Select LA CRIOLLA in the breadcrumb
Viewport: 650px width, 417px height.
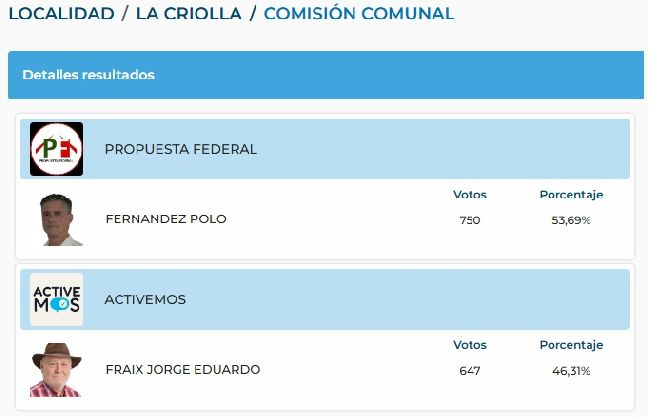(189, 13)
